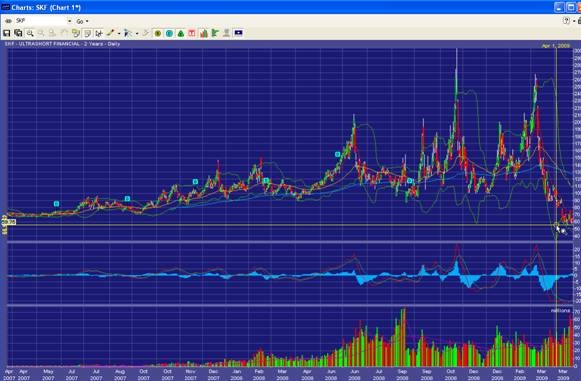Click the blue marker near Nov 2007
Viewport: 581px width, 381px height.
pyautogui.click(x=195, y=182)
